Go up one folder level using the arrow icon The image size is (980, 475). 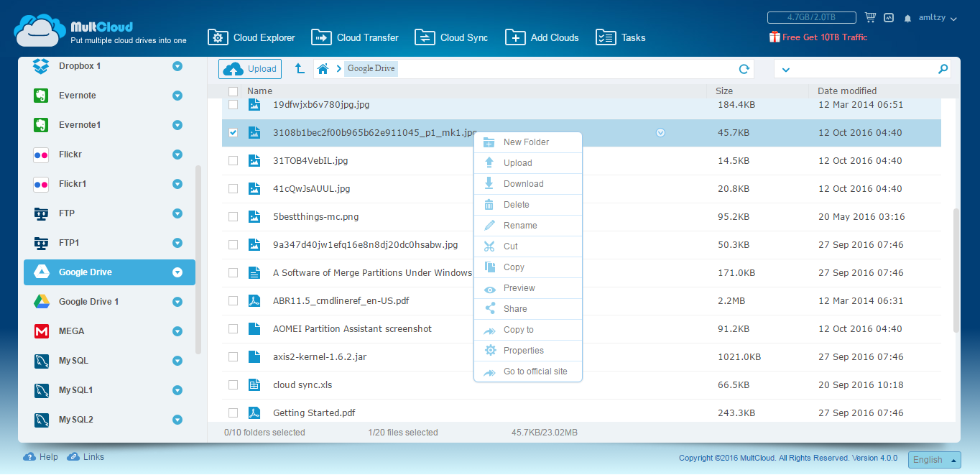pos(300,69)
